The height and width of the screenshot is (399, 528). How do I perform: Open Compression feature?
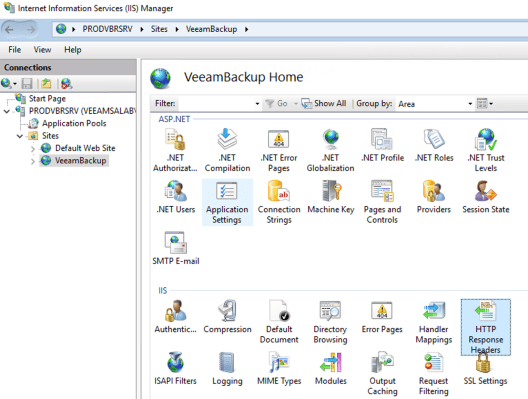pyautogui.click(x=227, y=317)
